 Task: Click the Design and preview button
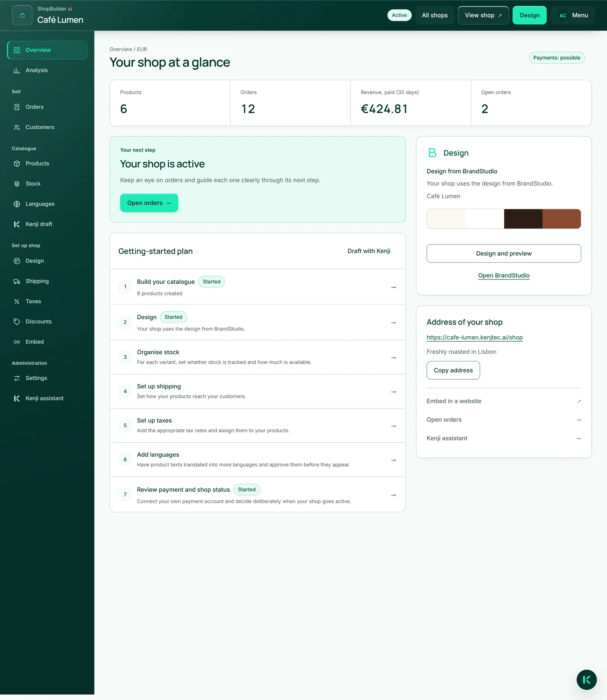[x=504, y=254]
